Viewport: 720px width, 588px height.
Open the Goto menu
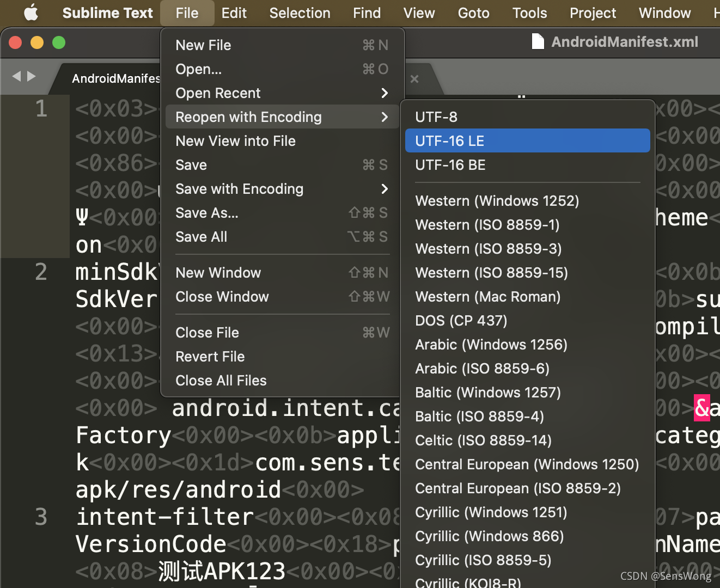[473, 13]
